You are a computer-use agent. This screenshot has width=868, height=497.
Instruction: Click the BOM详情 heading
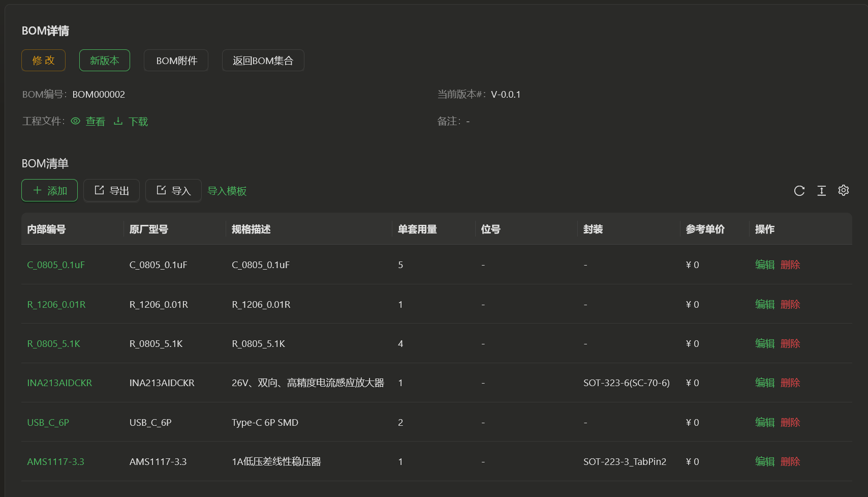pos(45,31)
